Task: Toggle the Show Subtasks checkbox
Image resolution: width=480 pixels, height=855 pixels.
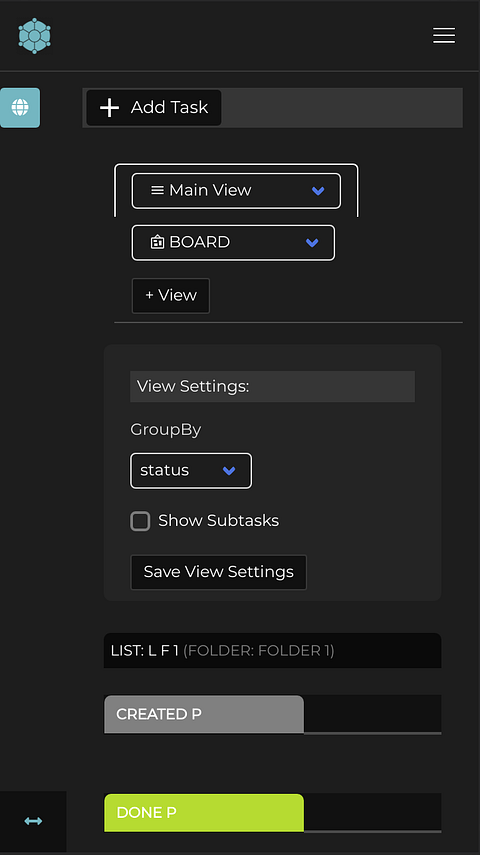Action: pos(140,521)
